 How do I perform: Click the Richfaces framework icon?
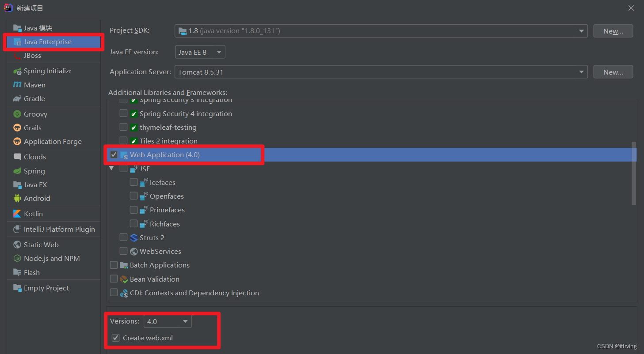point(144,224)
